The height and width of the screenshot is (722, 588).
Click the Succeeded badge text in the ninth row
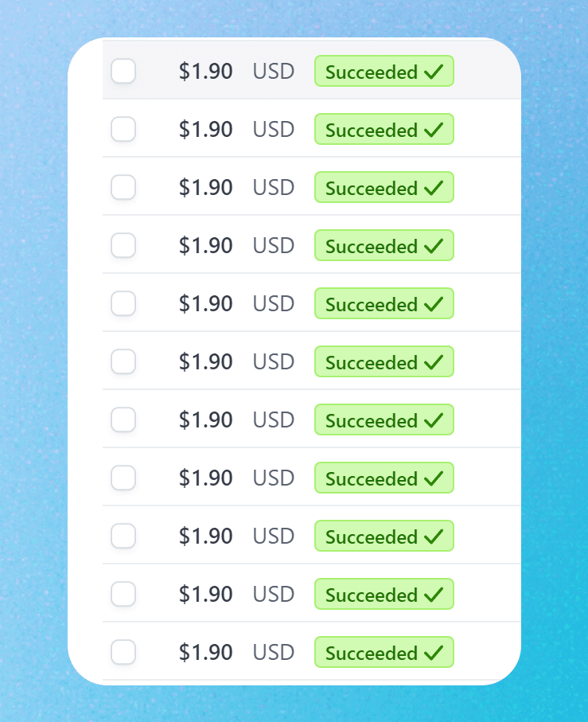click(x=371, y=537)
